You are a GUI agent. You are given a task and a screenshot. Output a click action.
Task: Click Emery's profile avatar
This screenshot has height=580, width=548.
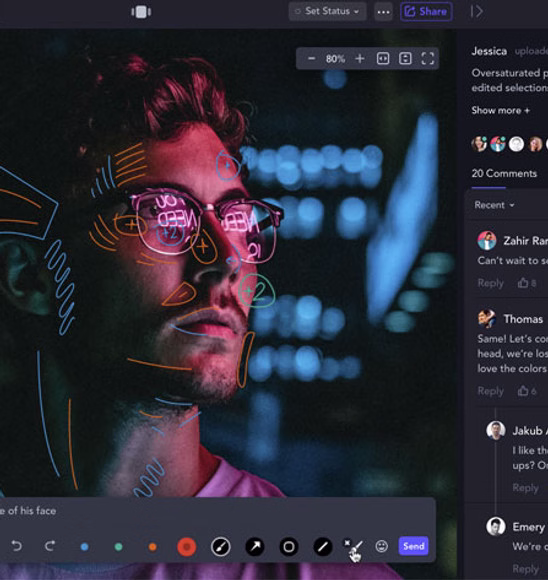point(496,526)
